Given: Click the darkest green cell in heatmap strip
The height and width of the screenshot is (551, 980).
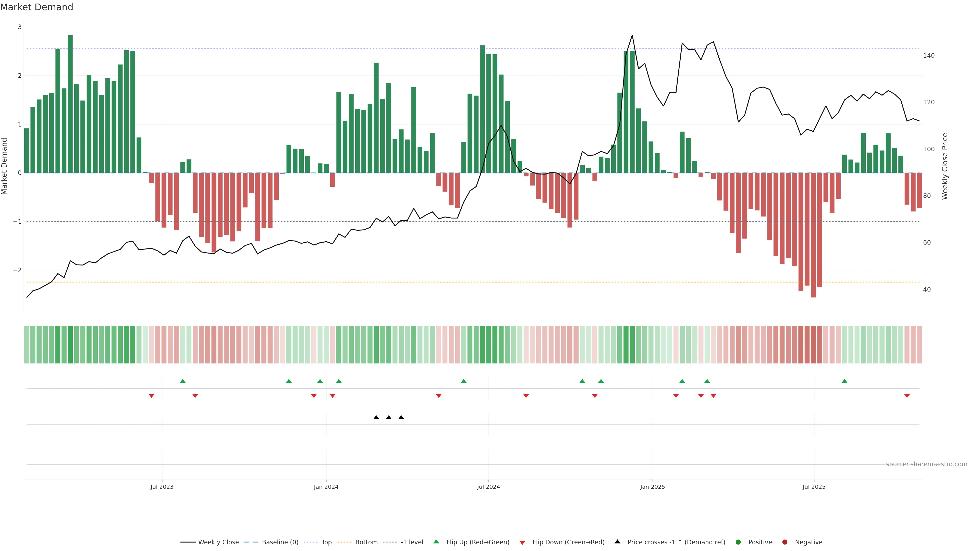Looking at the screenshot, I should coord(70,345).
